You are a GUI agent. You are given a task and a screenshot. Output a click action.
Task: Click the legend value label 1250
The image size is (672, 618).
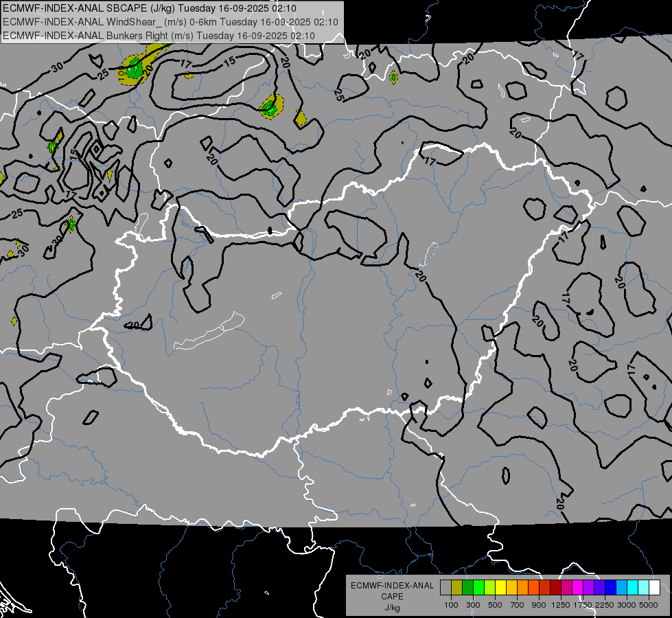click(561, 605)
